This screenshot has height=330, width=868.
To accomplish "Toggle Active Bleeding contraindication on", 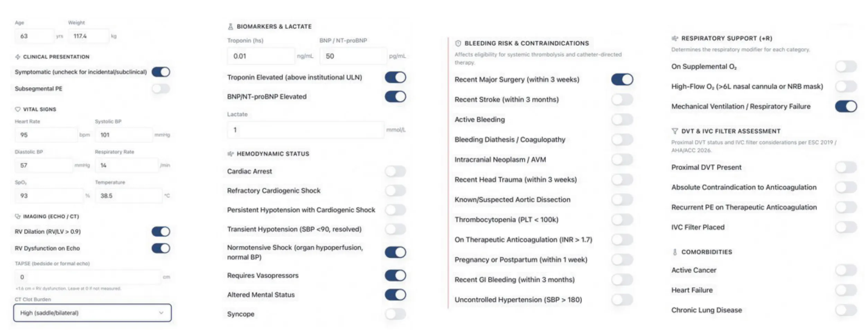I will pyautogui.click(x=622, y=119).
